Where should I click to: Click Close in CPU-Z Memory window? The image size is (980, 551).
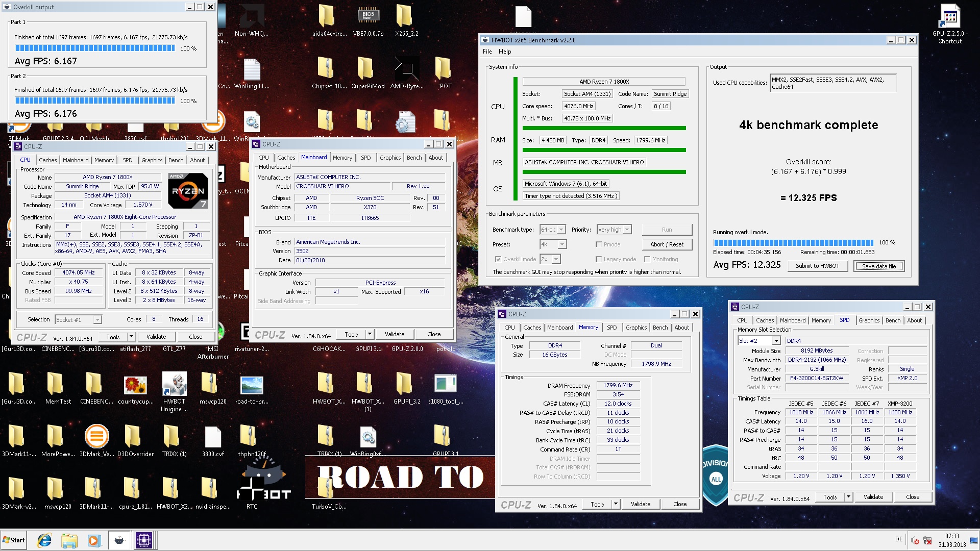680,504
